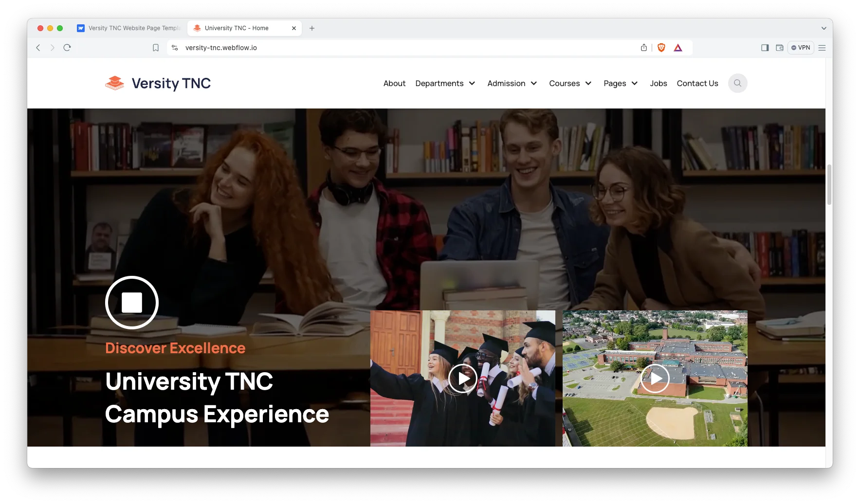Expand the Departments dropdown menu

[445, 83]
